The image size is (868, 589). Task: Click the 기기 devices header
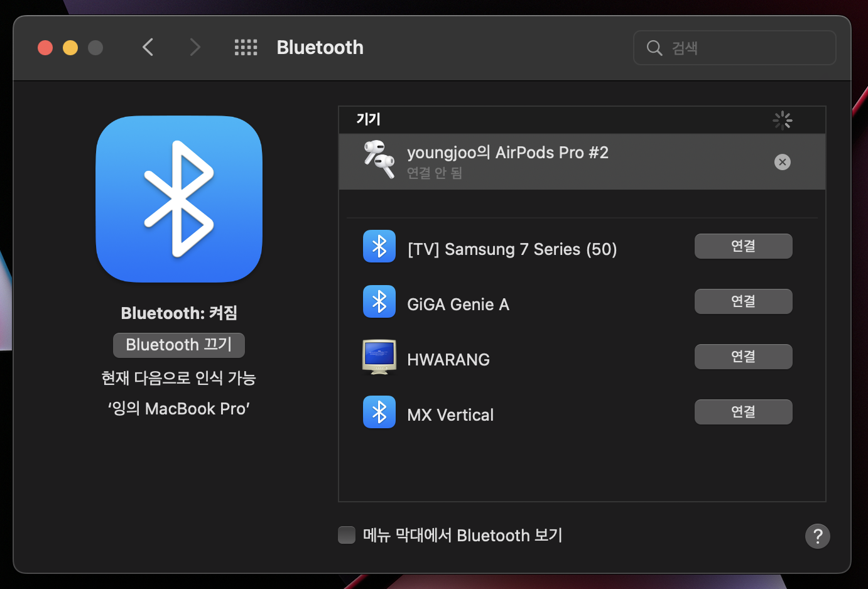coord(369,119)
